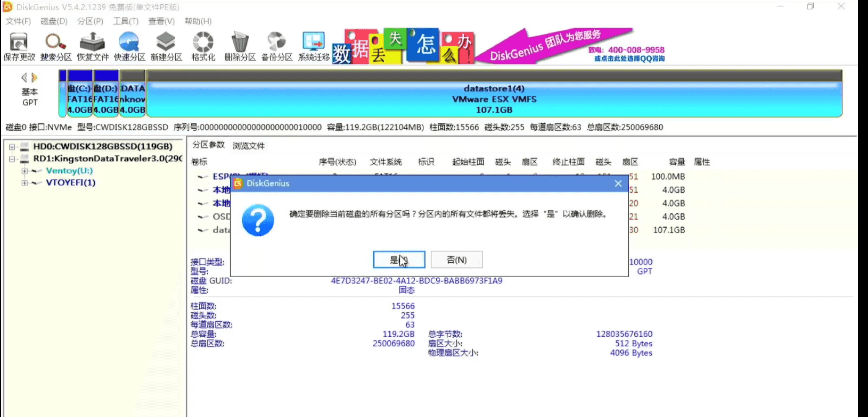Select the (D:) FAT16 partition block
This screenshot has width=868, height=417.
tap(106, 94)
